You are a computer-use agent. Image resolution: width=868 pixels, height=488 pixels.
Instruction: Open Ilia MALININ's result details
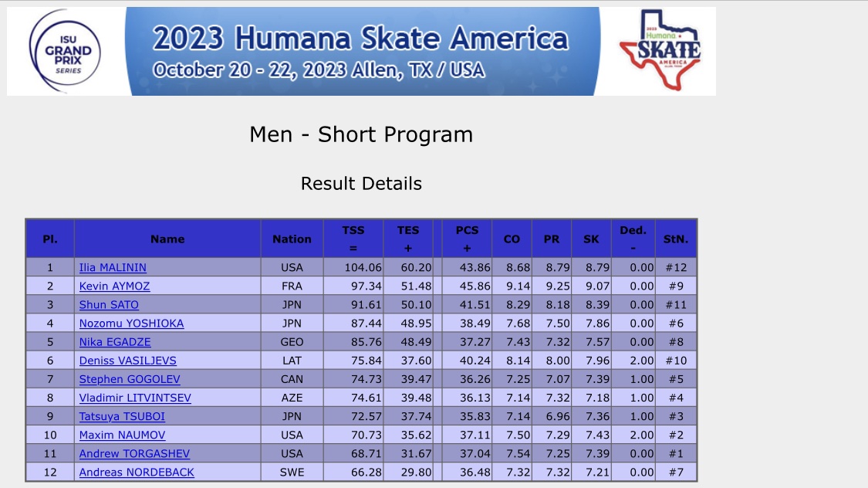point(113,267)
